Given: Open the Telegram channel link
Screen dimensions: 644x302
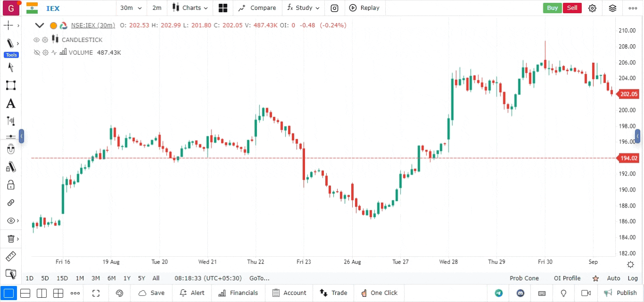Looking at the screenshot, I should coord(499,293).
